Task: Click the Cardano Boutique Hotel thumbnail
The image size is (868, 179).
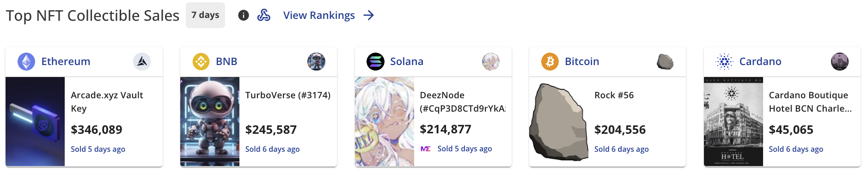Action: [x=734, y=121]
